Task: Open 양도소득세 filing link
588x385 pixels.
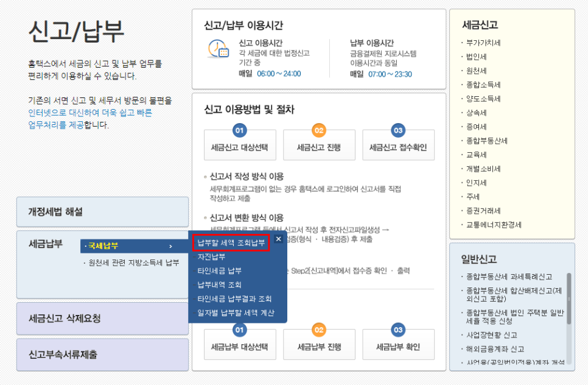Action: click(483, 99)
